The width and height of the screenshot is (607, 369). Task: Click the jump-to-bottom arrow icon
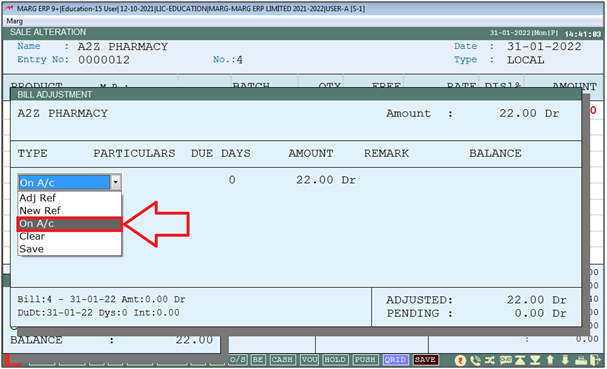tap(535, 360)
